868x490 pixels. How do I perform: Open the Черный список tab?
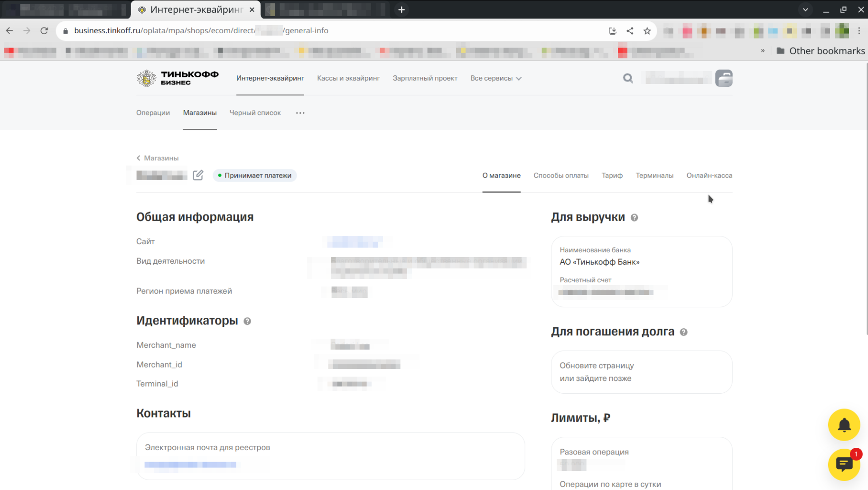point(255,113)
